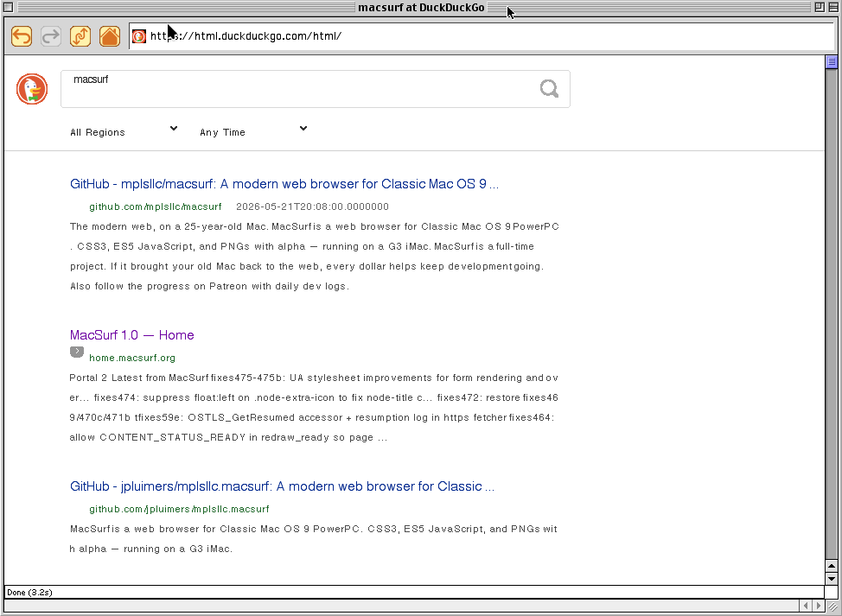This screenshot has height=616, width=842.
Task: Open GitHub mplsllc/macsurf result link
Action: [284, 184]
